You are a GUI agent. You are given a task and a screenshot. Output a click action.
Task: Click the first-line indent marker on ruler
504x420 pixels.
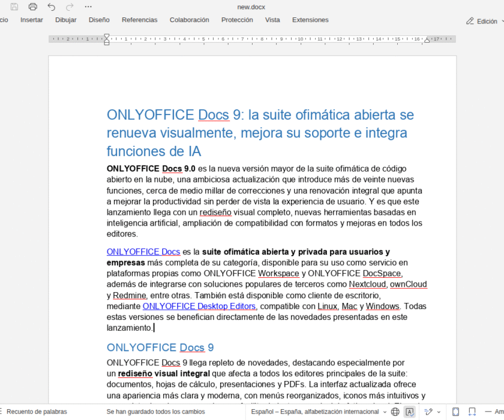pyautogui.click(x=107, y=36)
